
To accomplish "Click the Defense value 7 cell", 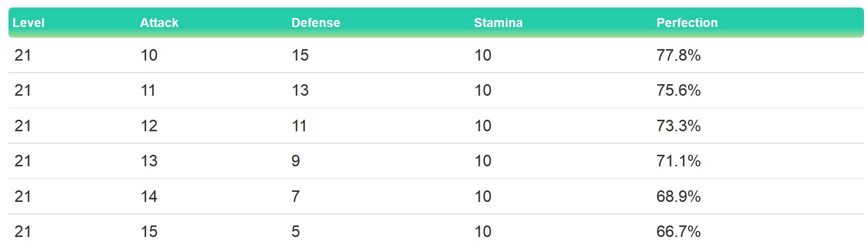I will pyautogui.click(x=296, y=196).
